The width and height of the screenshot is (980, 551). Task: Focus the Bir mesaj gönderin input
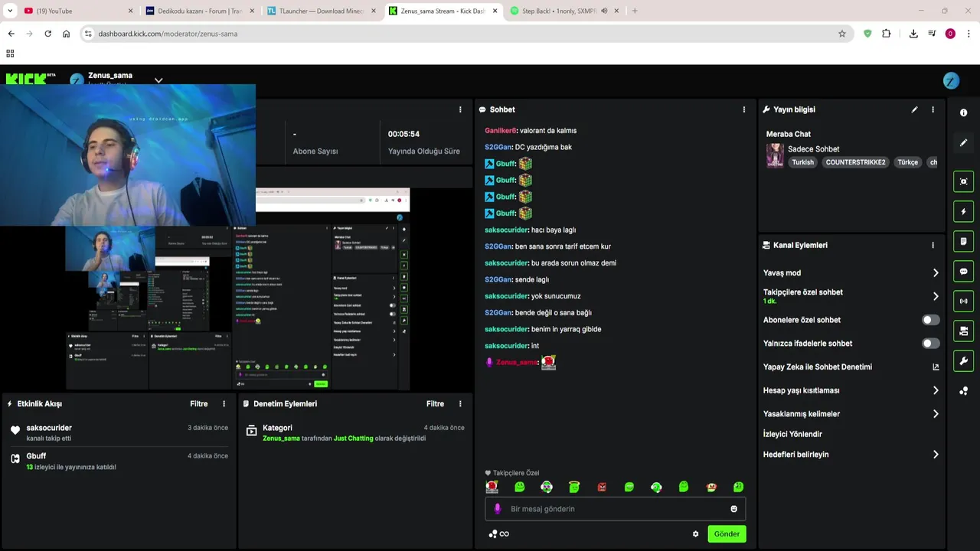coord(615,509)
